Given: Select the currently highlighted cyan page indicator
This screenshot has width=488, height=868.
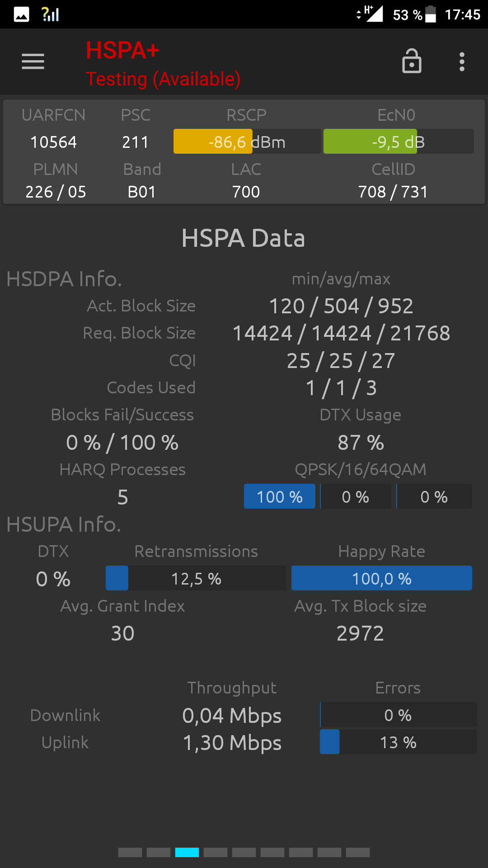Looking at the screenshot, I should [187, 852].
